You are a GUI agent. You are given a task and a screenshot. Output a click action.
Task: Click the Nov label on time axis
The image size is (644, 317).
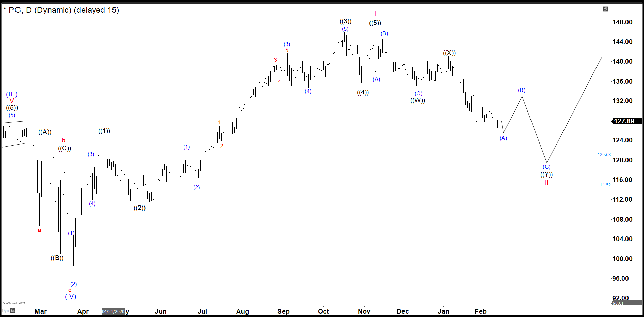[364, 311]
